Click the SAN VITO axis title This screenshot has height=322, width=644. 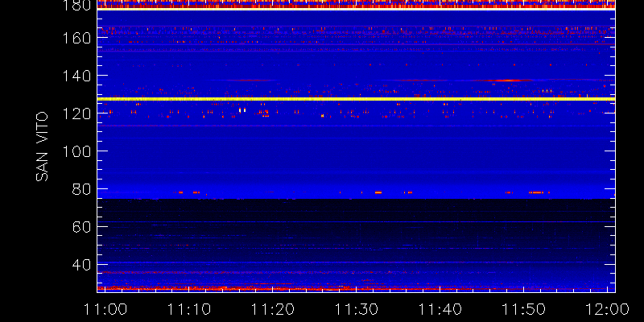[x=42, y=147]
